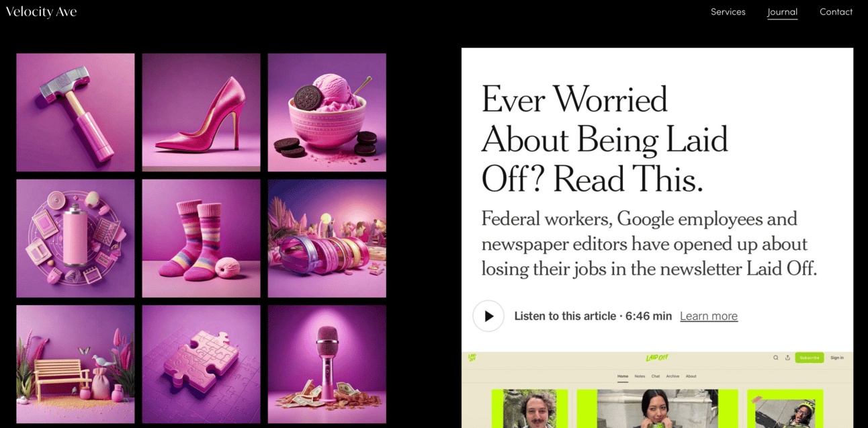Screen dimensions: 868x428
Task: Open the Journal menu item
Action: point(783,11)
